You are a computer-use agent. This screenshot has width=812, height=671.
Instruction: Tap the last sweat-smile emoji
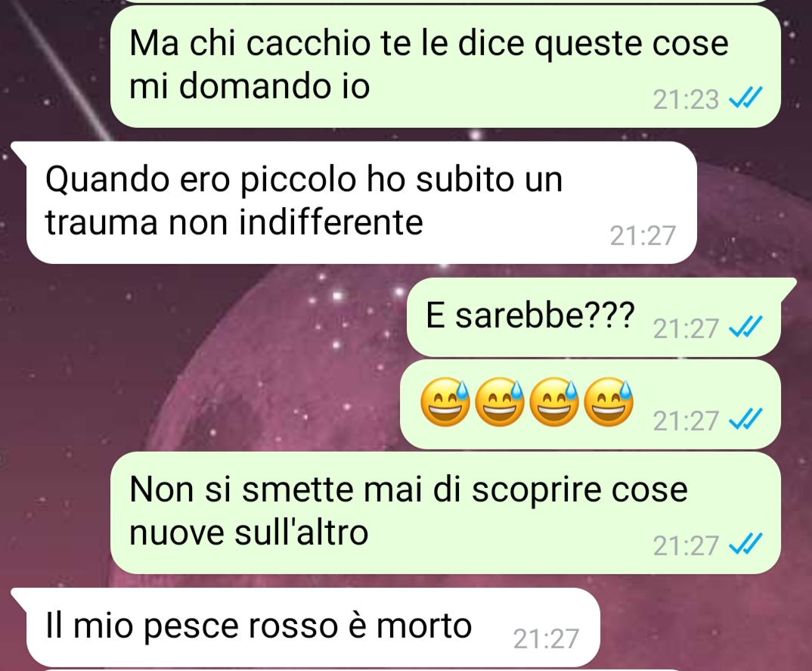pyautogui.click(x=609, y=404)
